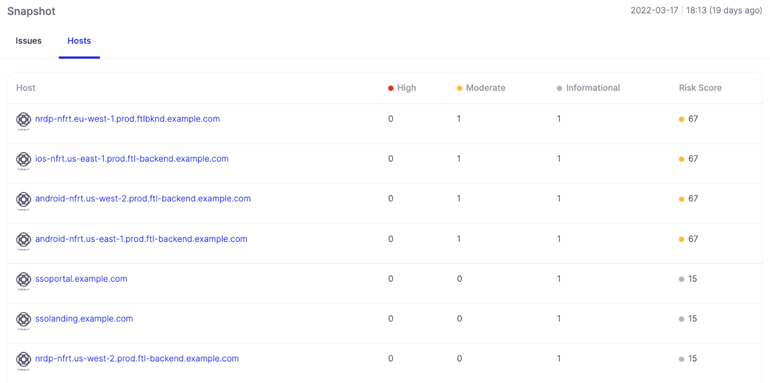The image size is (770, 383).
Task: Click the Informational count for ssolanding.example.com row
Action: (559, 319)
